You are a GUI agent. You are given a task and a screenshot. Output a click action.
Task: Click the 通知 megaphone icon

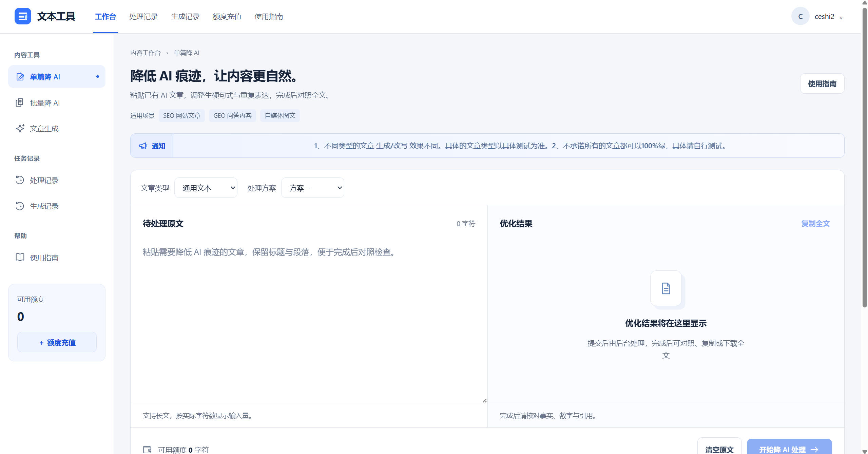[x=143, y=146]
